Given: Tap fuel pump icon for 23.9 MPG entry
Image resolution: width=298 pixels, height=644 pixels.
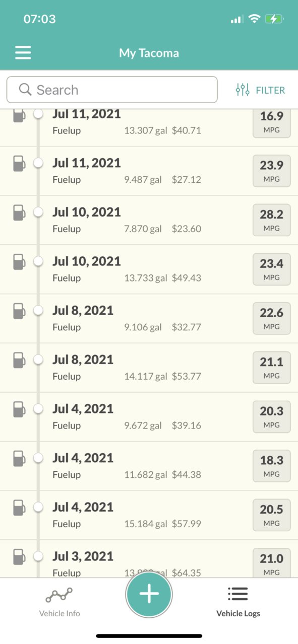Looking at the screenshot, I should pos(19,164).
